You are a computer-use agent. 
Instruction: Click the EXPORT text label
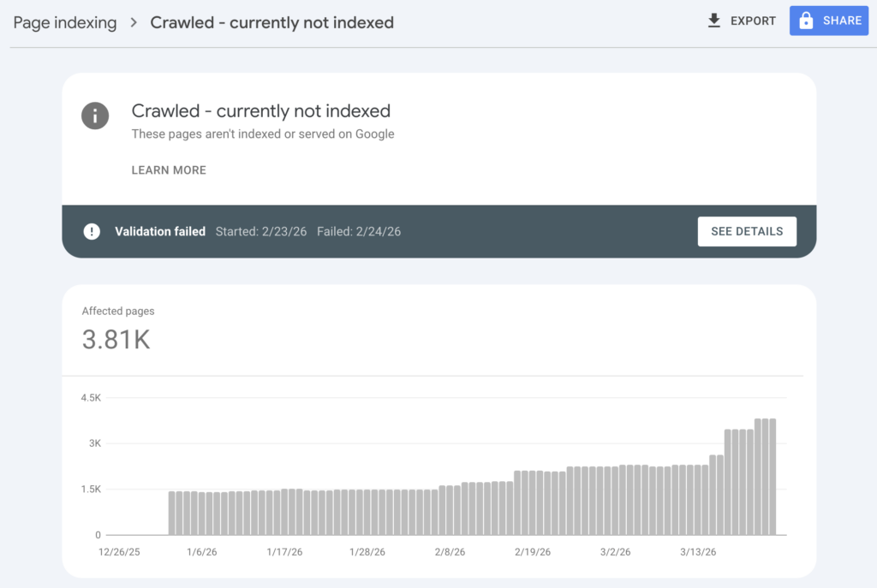pyautogui.click(x=753, y=21)
